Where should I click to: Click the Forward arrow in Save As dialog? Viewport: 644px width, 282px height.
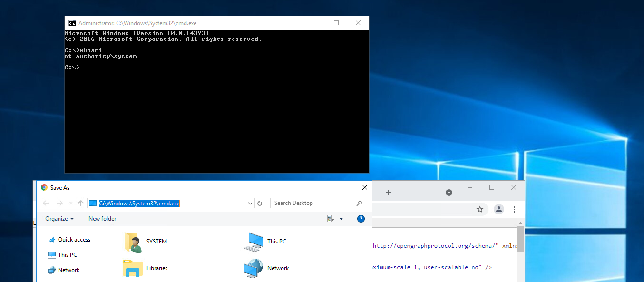[x=59, y=203]
